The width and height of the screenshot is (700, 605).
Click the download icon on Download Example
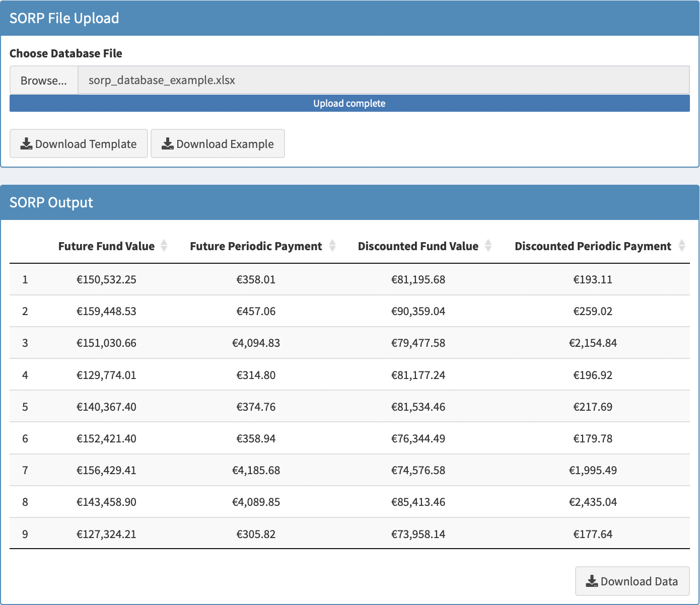tap(168, 144)
